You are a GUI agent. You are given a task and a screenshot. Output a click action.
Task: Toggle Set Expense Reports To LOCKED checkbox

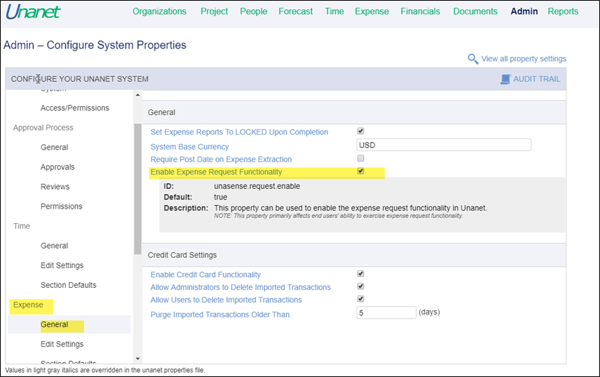(360, 131)
